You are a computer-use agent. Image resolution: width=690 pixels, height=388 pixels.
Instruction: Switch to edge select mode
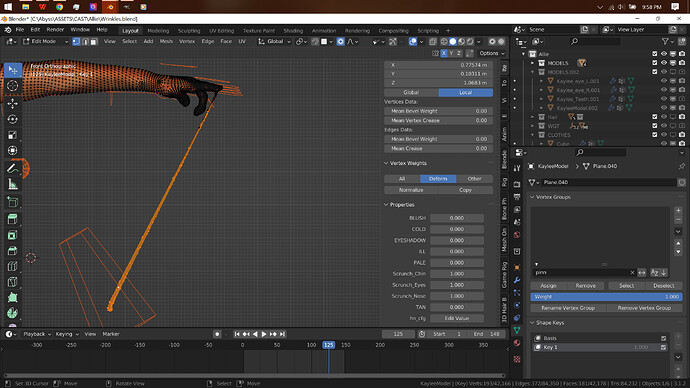pos(85,41)
